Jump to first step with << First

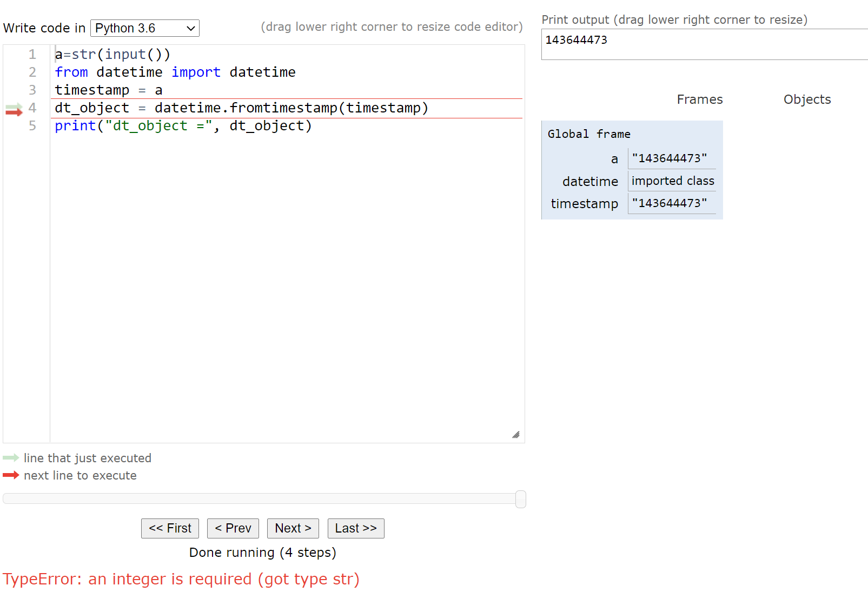(x=170, y=528)
